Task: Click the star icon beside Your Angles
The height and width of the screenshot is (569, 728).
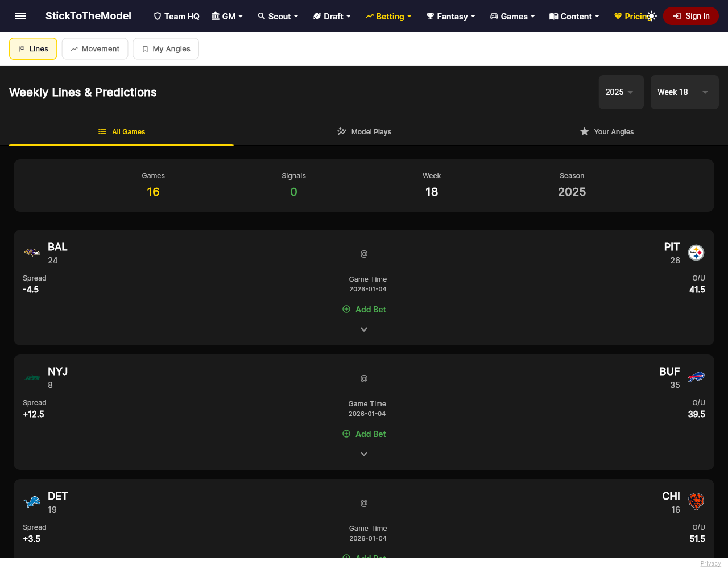Action: tap(584, 131)
